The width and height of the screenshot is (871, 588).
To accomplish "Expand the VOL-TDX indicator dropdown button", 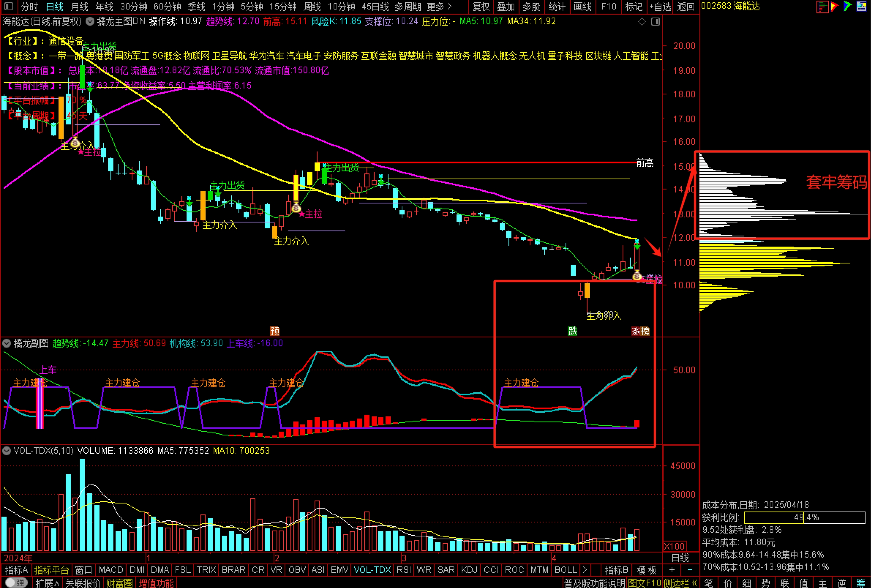I will (7, 450).
